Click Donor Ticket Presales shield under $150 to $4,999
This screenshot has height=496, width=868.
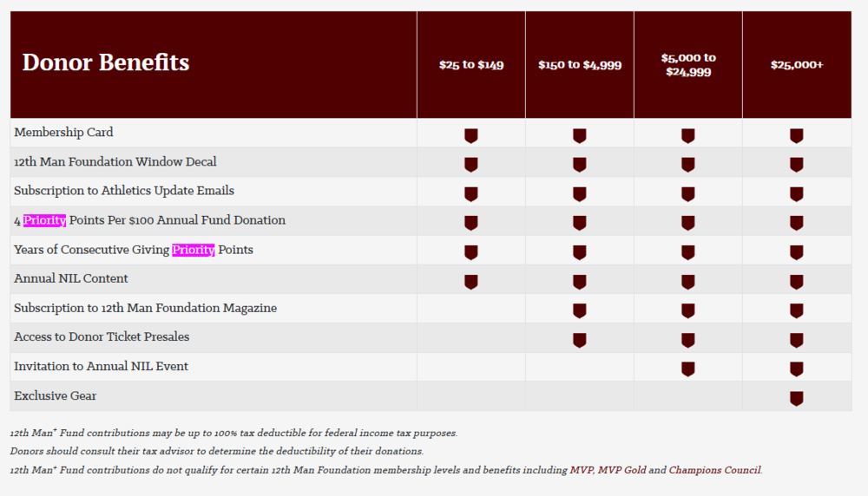[x=580, y=340]
